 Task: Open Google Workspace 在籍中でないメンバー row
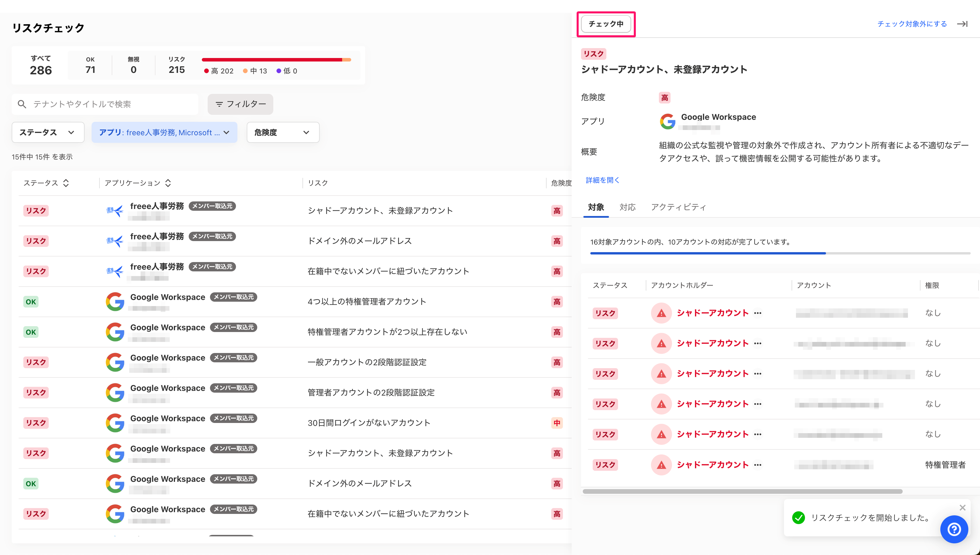pyautogui.click(x=295, y=514)
